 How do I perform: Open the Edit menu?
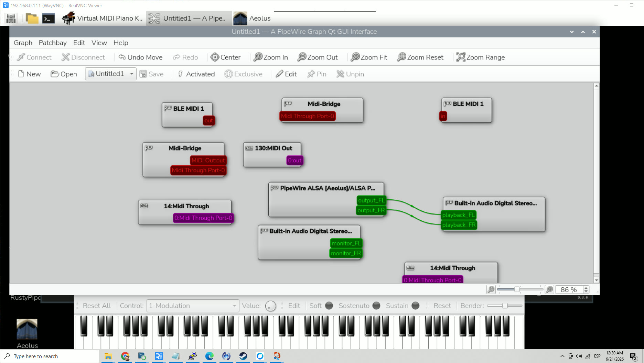[79, 43]
